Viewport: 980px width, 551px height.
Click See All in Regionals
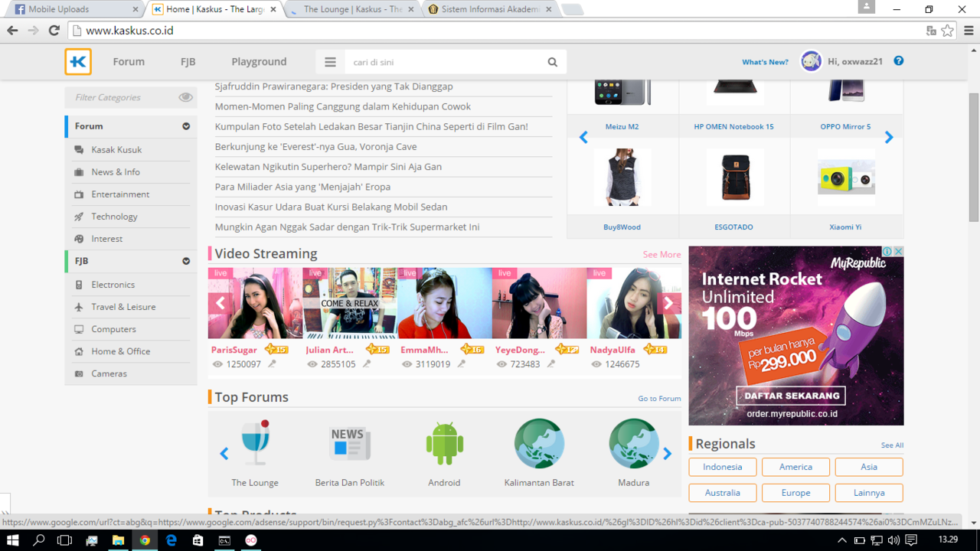click(x=892, y=445)
